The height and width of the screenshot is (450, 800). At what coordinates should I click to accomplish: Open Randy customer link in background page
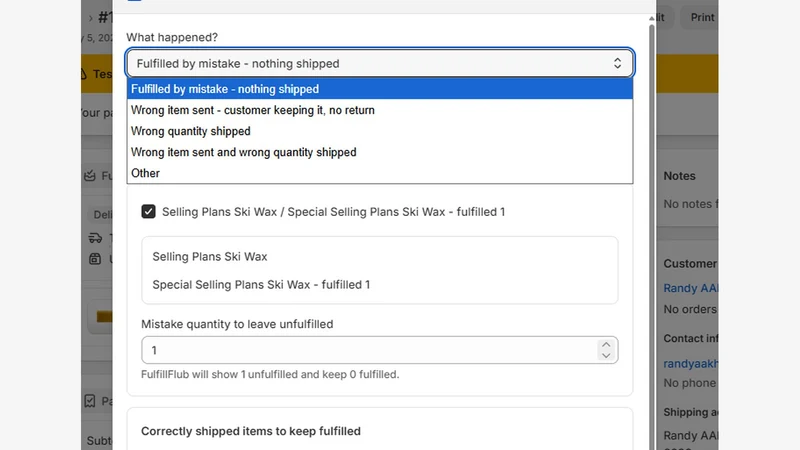(690, 288)
